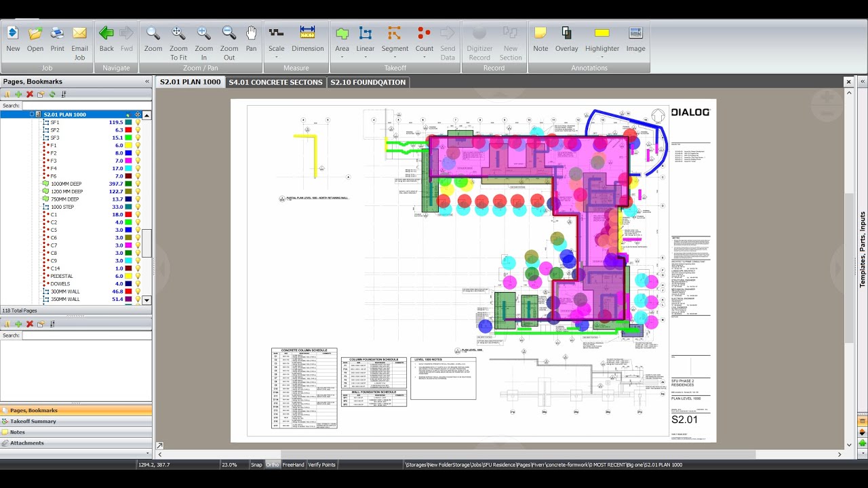Screen dimensions: 868x488
Task: Switch to S4.01 CONCRETE SECTONS tab
Action: tap(276, 82)
